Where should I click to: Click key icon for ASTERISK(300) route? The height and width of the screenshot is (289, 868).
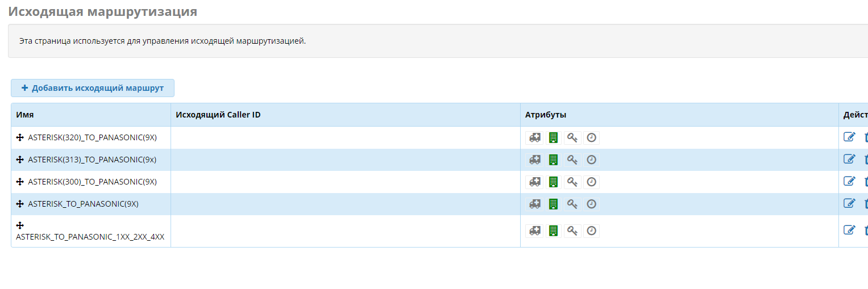572,182
